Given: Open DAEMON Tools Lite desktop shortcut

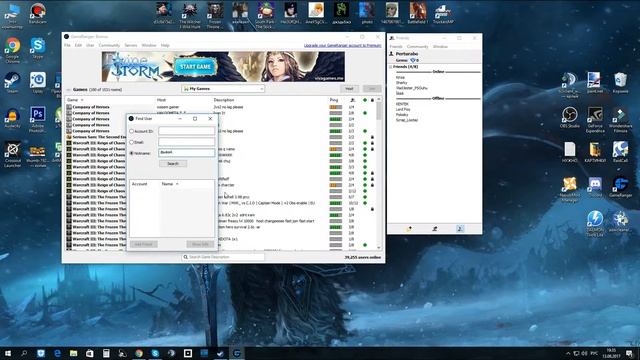Looking at the screenshot, I should [595, 223].
